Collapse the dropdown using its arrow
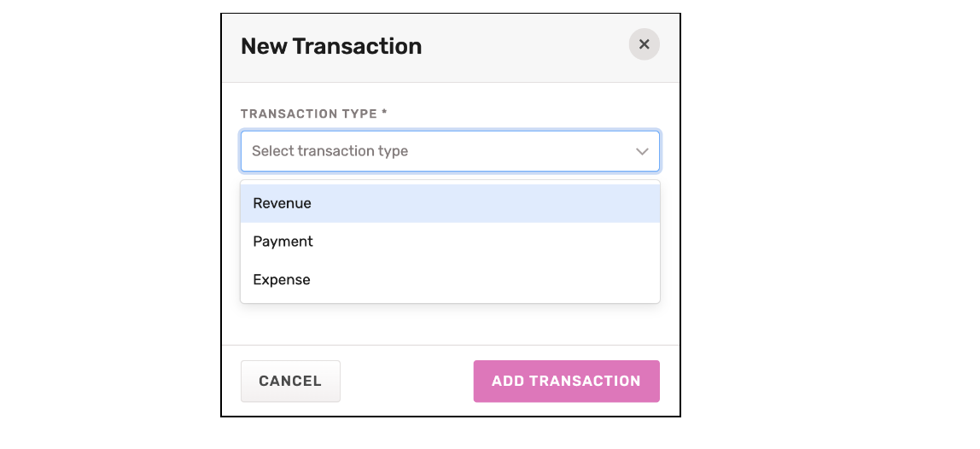Viewport: 980px width, 449px height. [642, 151]
